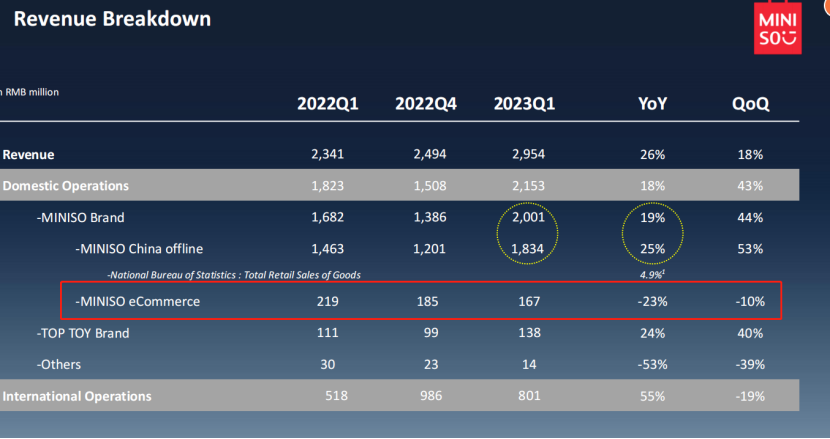Click the circled 2,001 value
This screenshot has width=830, height=439.
[529, 217]
